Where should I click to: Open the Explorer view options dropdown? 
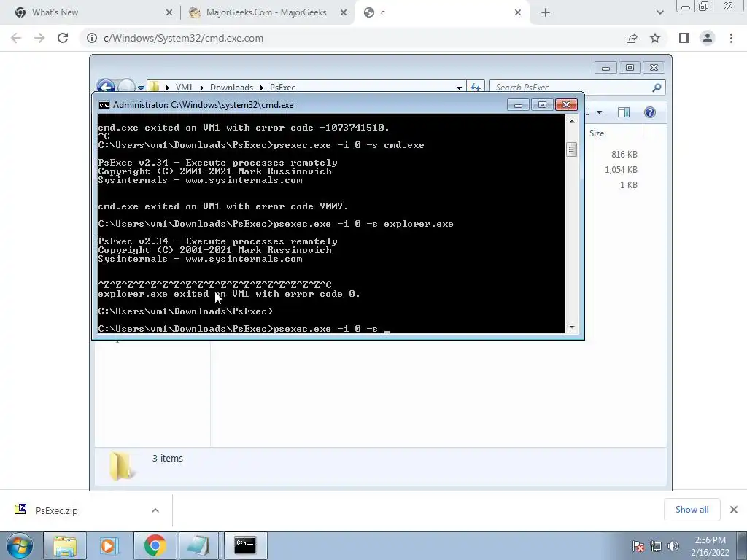pyautogui.click(x=600, y=112)
